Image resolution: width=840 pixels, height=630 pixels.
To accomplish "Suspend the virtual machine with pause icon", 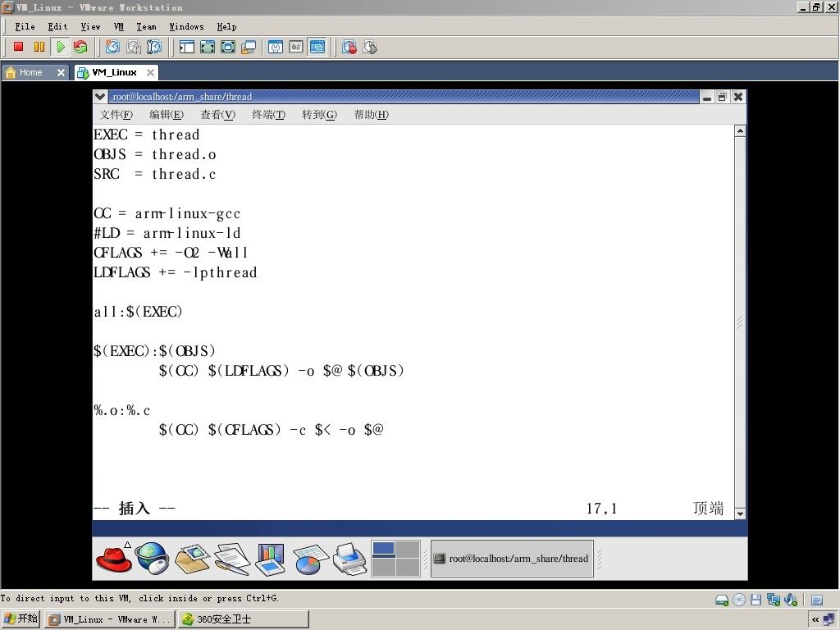I will 39,47.
